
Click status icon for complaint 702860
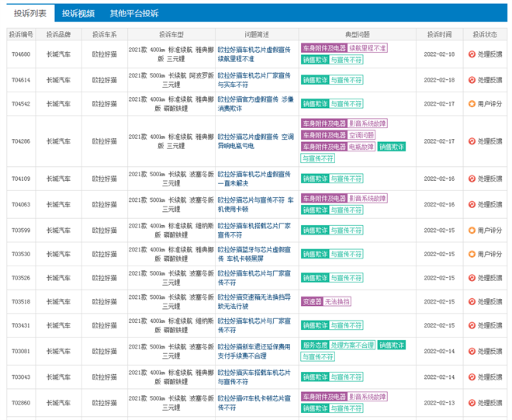(x=472, y=403)
